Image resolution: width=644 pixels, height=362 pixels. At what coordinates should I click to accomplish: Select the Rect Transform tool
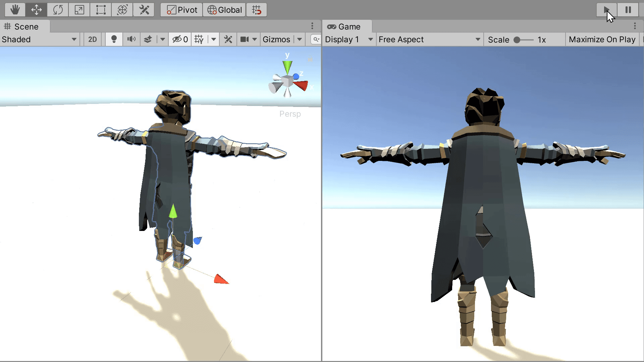tap(101, 10)
